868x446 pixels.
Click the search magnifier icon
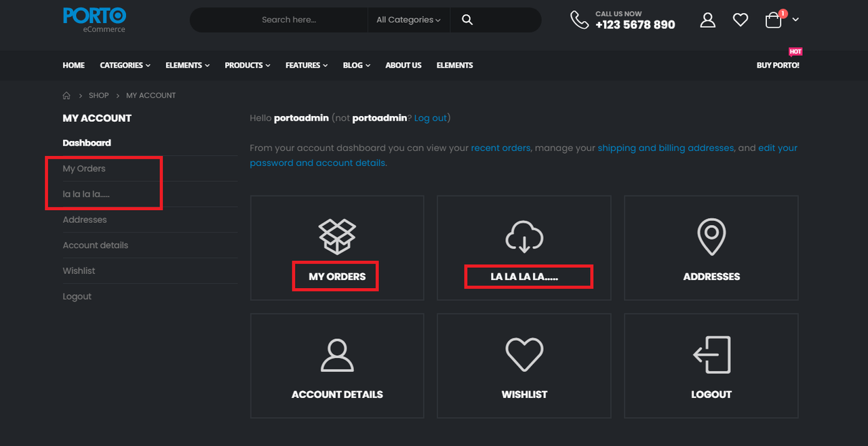[x=467, y=20]
